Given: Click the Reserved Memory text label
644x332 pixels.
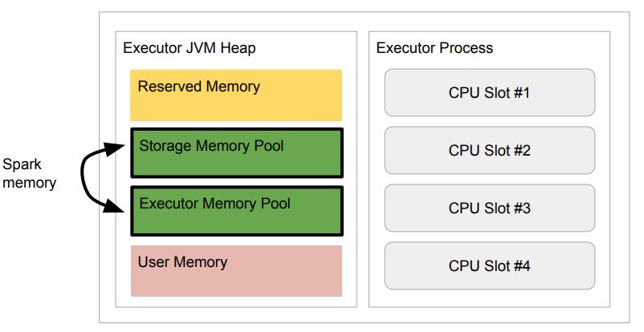Looking at the screenshot, I should pos(198,87).
